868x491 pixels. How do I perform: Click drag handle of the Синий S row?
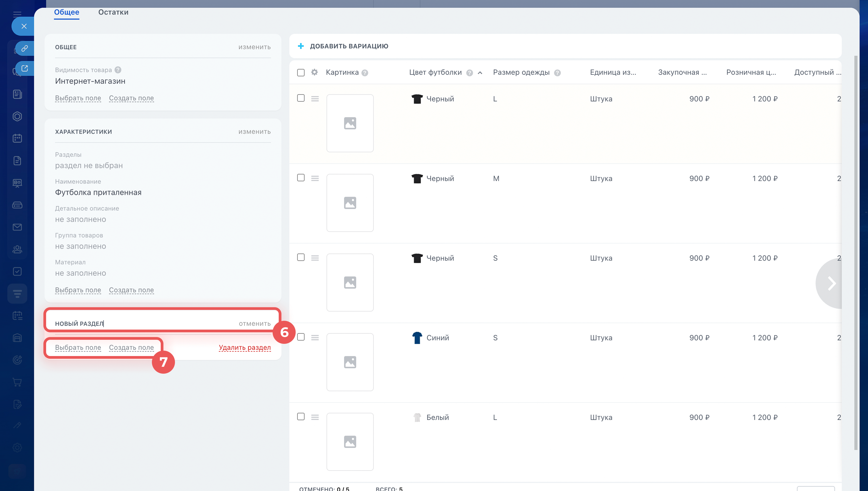tap(315, 338)
